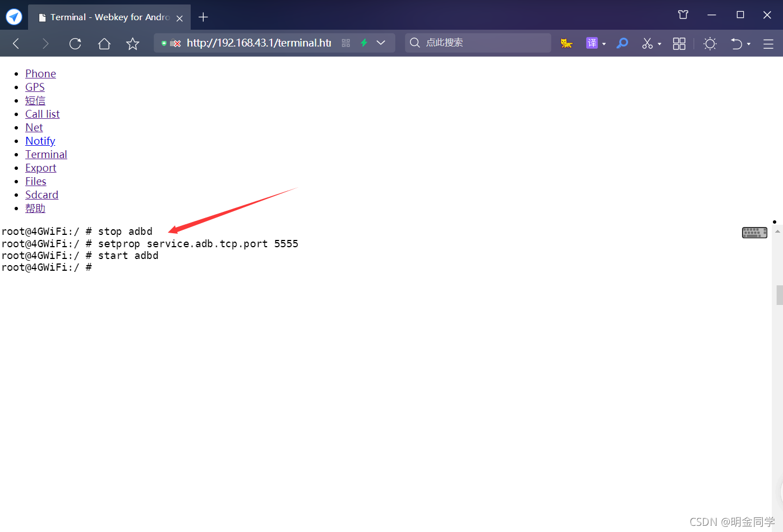
Task: Open the Call list link
Action: 42,114
